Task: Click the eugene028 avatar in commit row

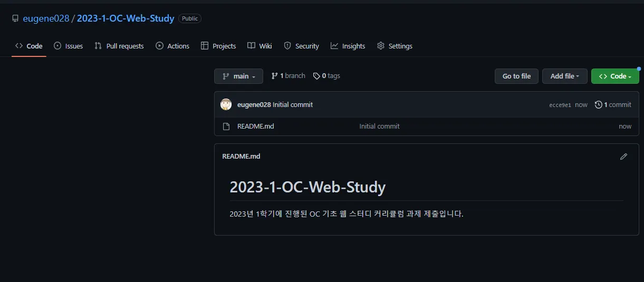Action: 226,104
